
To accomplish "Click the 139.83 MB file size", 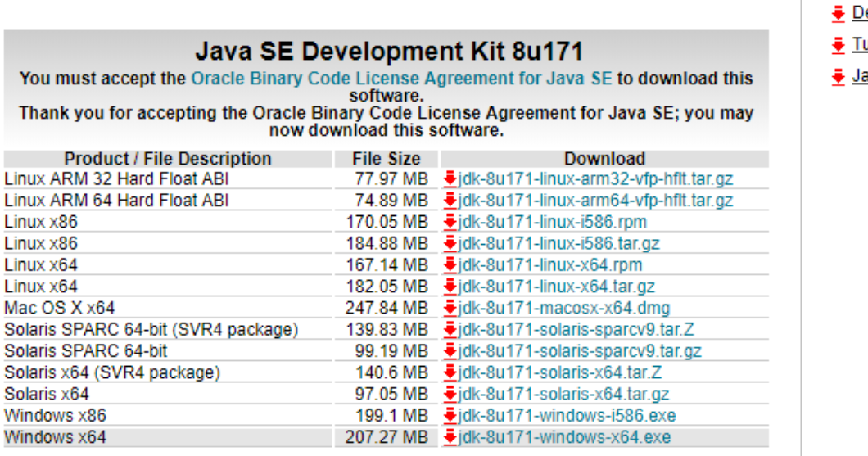I will click(387, 329).
